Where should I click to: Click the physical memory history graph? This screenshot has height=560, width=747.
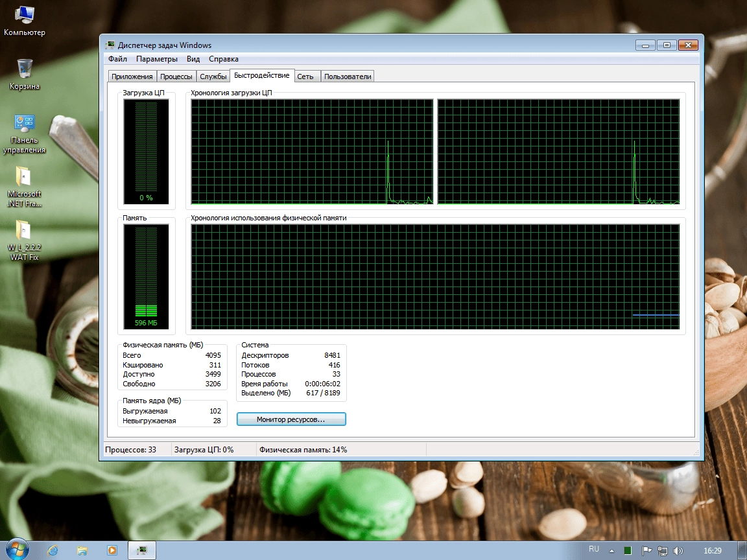tap(435, 277)
